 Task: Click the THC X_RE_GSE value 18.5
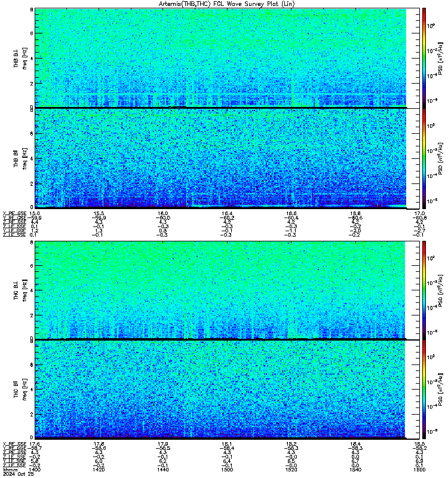[x=420, y=444]
